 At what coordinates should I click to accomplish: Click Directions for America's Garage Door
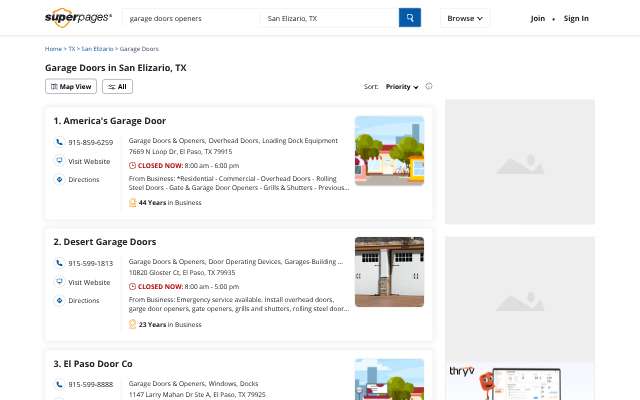click(84, 180)
